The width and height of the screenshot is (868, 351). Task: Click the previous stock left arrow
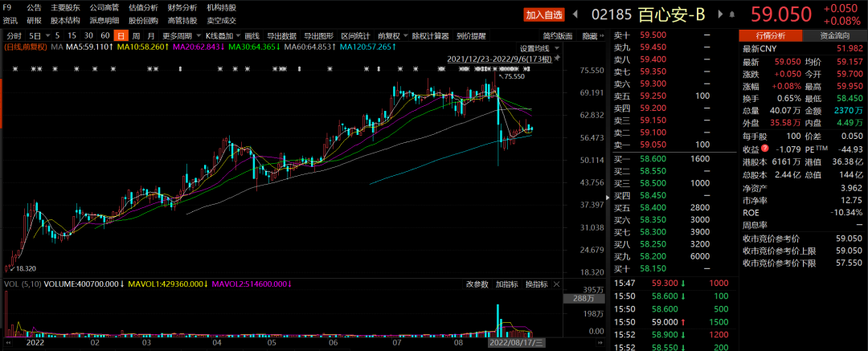[x=576, y=14]
